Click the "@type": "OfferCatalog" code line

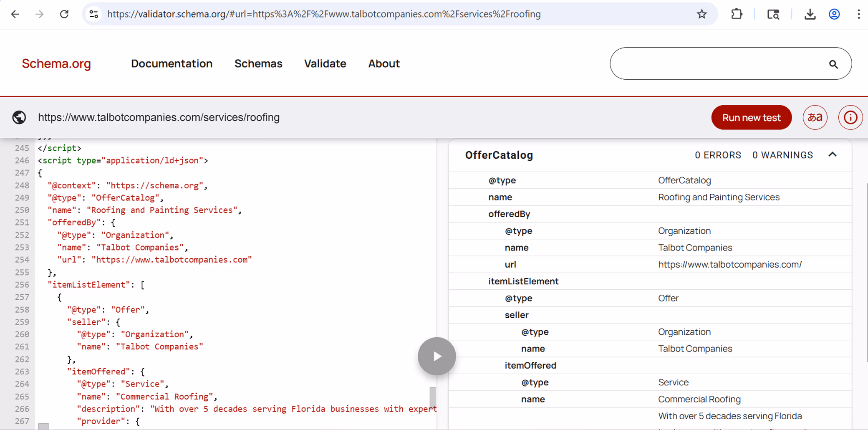click(x=106, y=197)
